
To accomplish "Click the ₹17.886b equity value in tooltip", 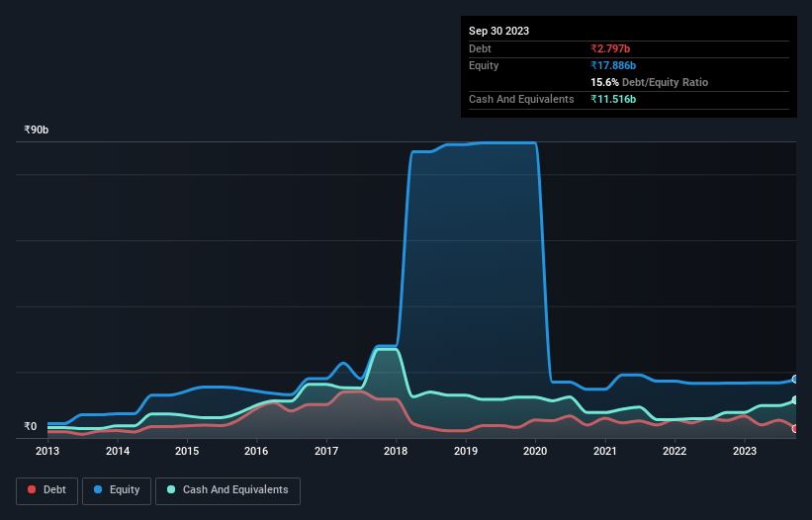I will tap(613, 65).
